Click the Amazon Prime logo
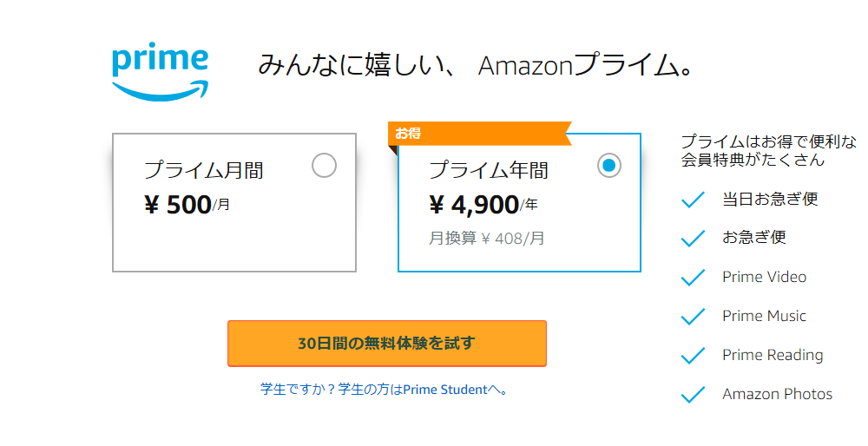This screenshot has height=446, width=868. coord(160,71)
